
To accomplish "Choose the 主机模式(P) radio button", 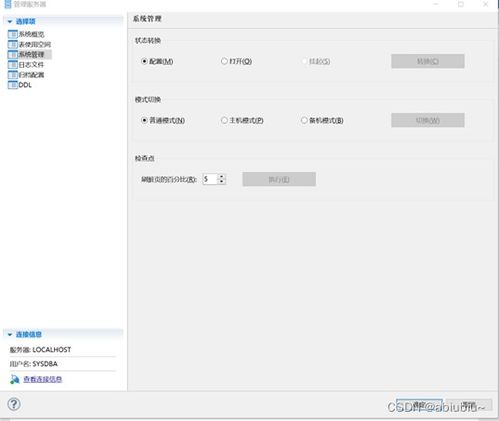I will pyautogui.click(x=224, y=120).
